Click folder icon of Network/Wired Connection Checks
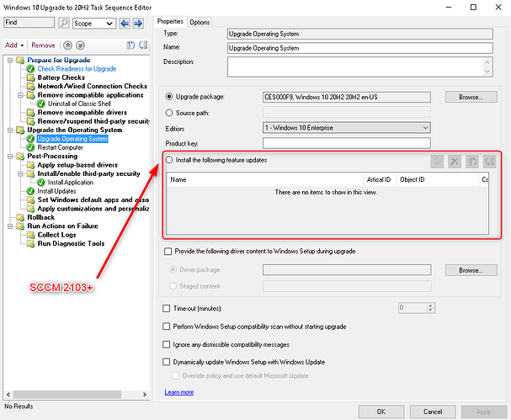This screenshot has width=511, height=420. click(30, 87)
